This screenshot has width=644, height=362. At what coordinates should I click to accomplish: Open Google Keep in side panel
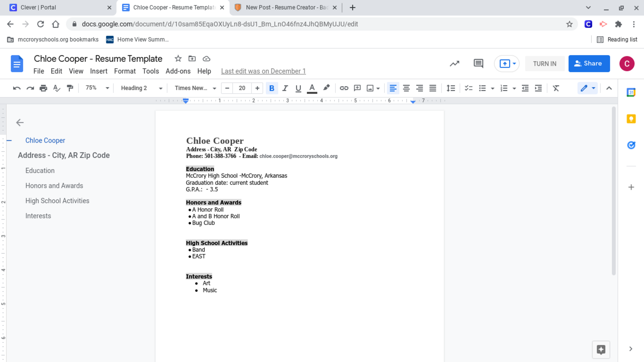pos(631,119)
